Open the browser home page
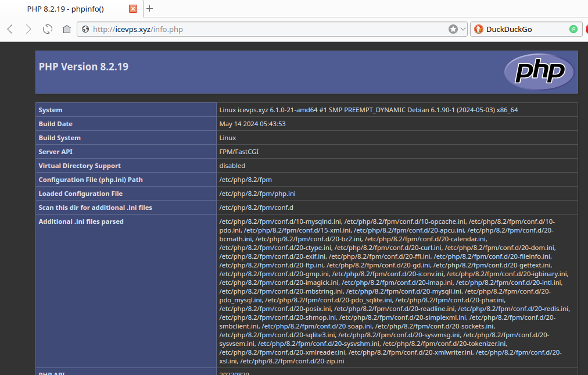 click(67, 29)
